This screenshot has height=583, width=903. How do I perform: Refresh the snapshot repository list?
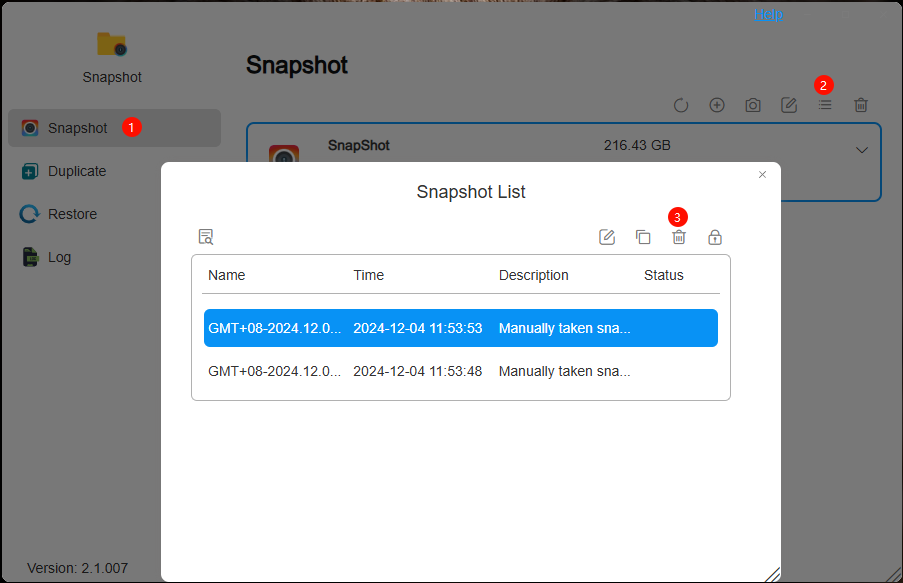tap(681, 105)
